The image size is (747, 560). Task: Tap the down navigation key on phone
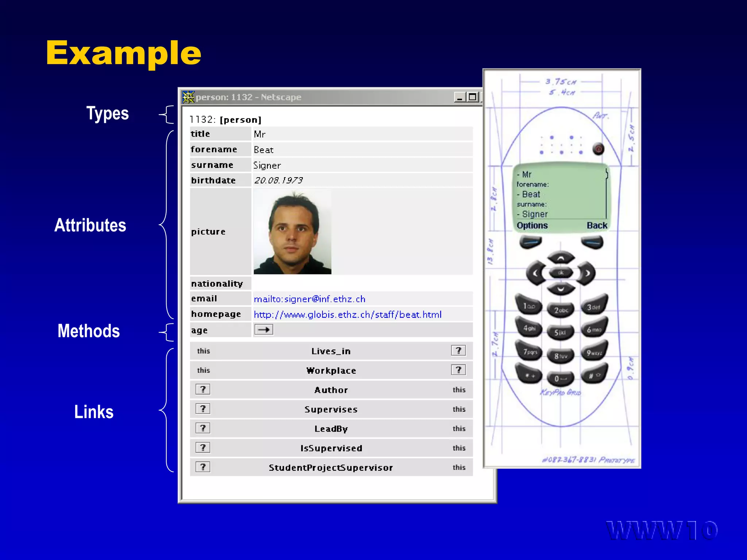pos(561,289)
